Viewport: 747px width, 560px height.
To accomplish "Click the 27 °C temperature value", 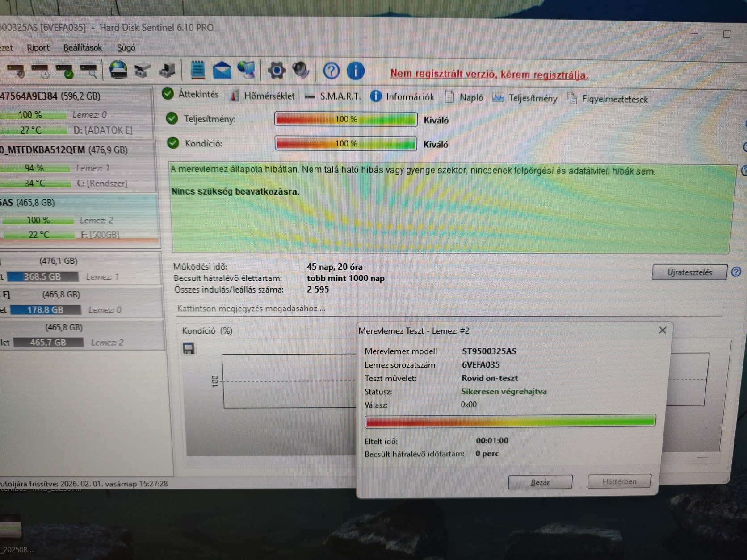I will click(30, 130).
